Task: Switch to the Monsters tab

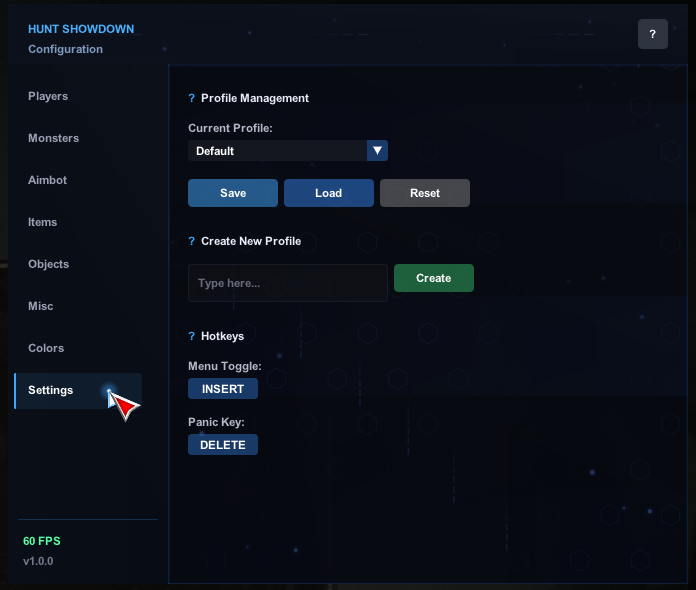Action: 53,138
